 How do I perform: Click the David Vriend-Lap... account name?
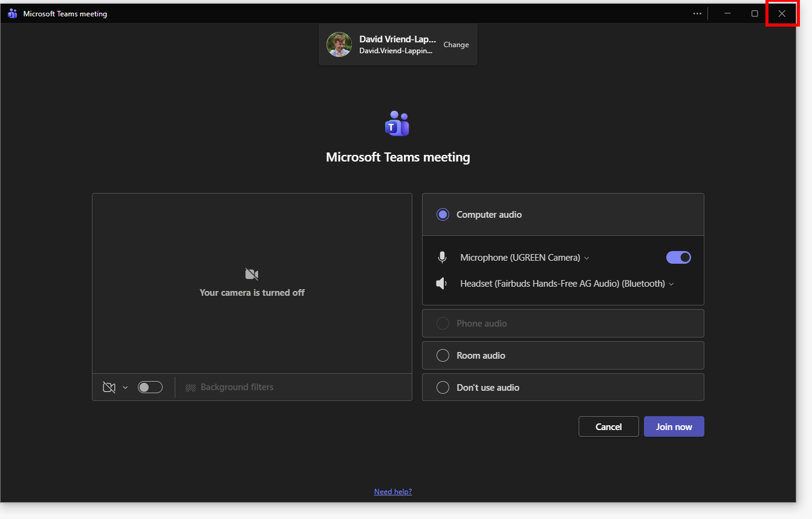[397, 39]
